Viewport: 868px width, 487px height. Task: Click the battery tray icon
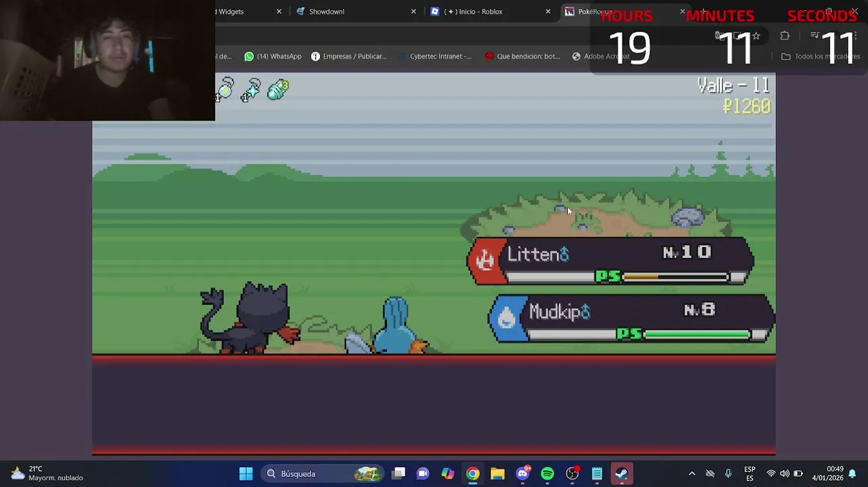[798, 473]
